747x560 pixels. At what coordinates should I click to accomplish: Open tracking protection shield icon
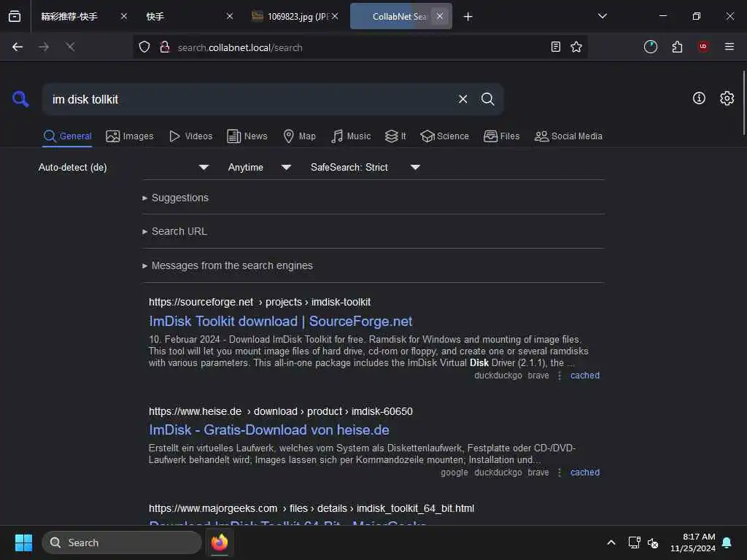pos(144,47)
